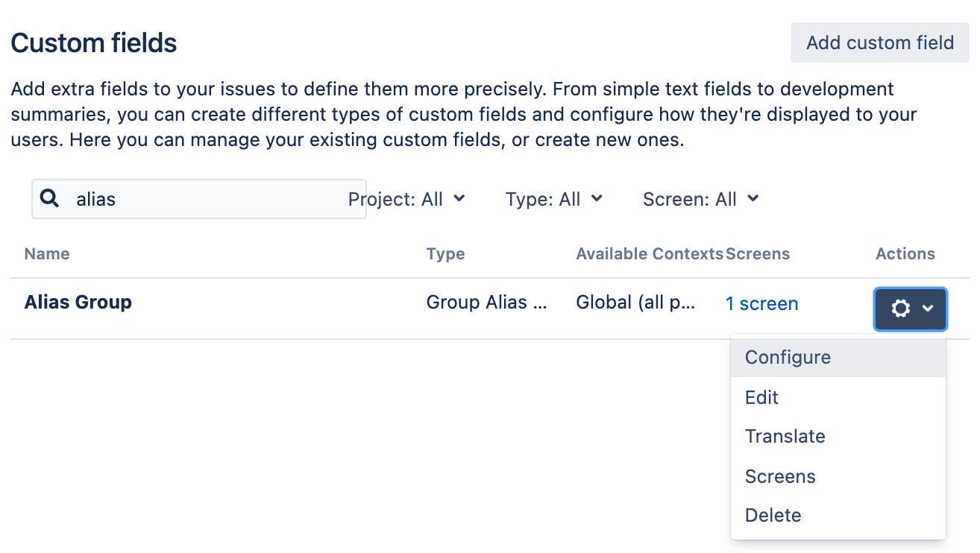Choose Screens from the actions menu
The image size is (980, 553).
[780, 476]
